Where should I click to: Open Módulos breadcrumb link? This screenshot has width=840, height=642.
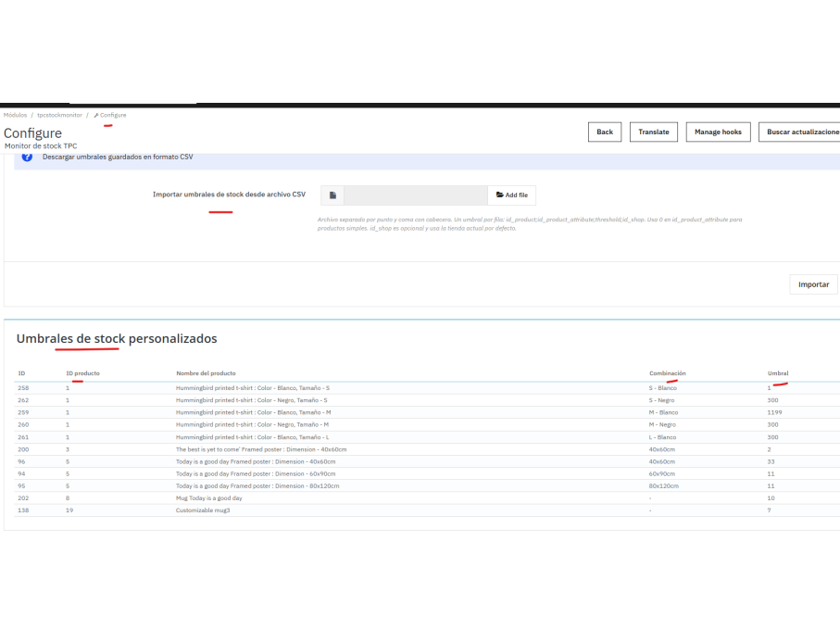point(15,115)
